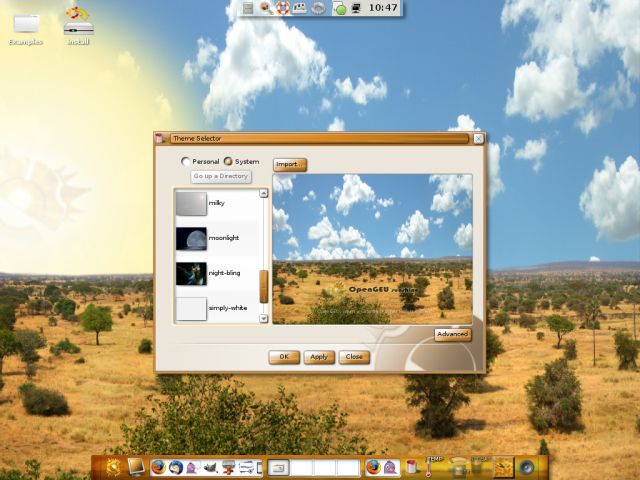Launch the Install desktop icon
Viewport: 640px width, 480px height.
[x=78, y=27]
